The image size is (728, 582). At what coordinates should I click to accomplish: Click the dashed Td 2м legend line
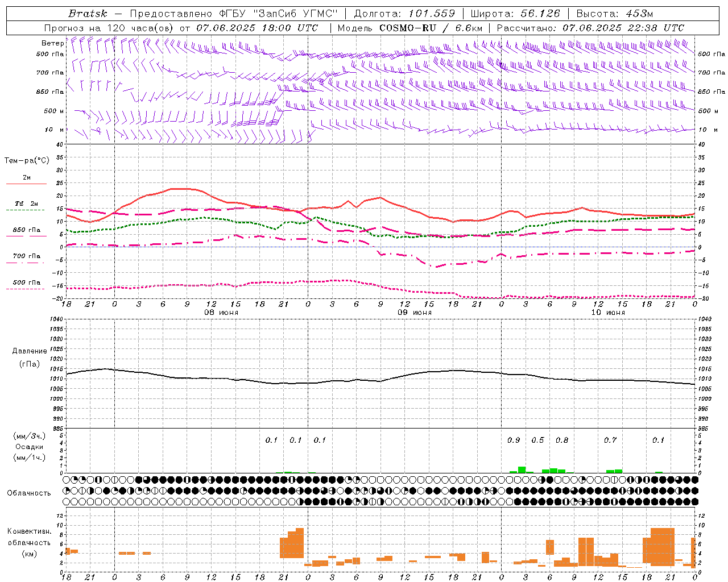coord(25,210)
